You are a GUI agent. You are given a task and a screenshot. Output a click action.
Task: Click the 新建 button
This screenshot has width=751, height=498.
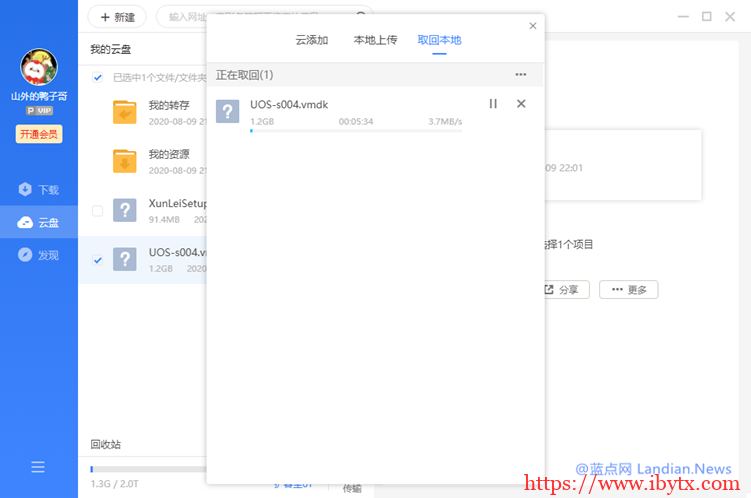pyautogui.click(x=117, y=17)
